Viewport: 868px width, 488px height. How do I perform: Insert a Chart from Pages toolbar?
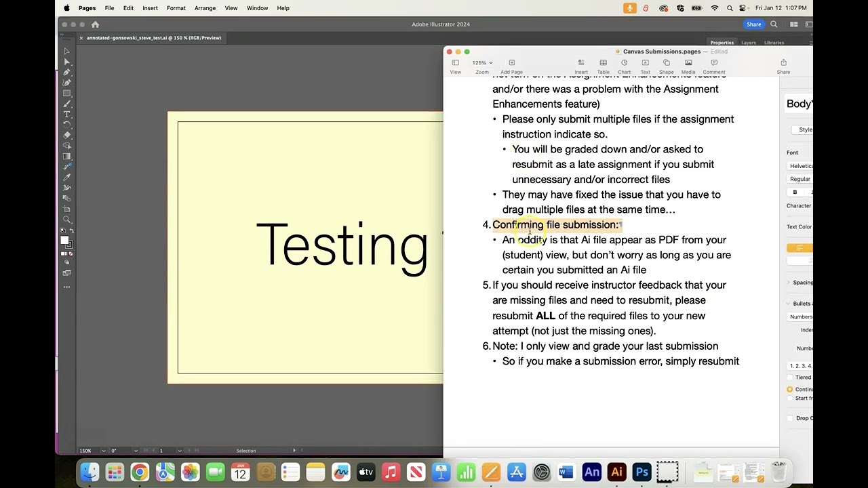tap(624, 66)
